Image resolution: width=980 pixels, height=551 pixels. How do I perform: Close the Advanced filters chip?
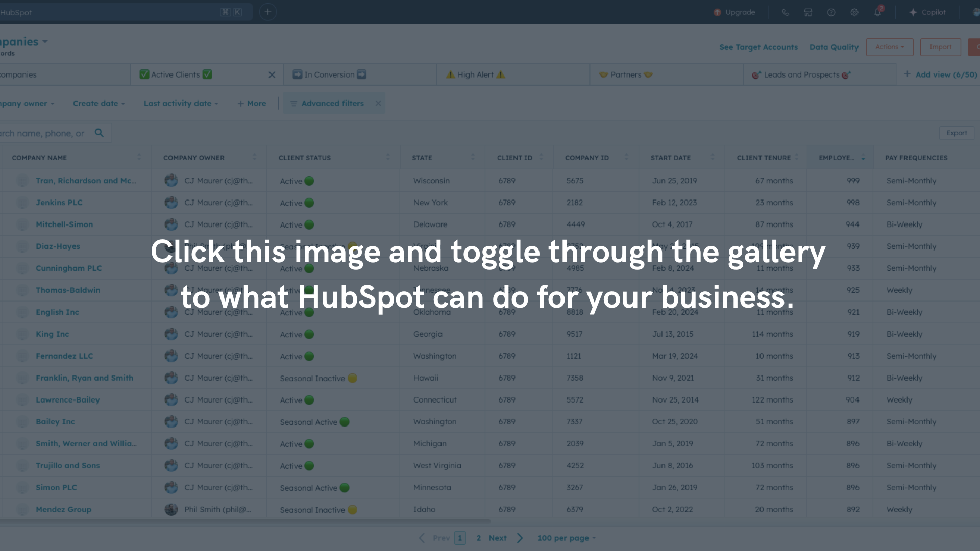tap(378, 103)
